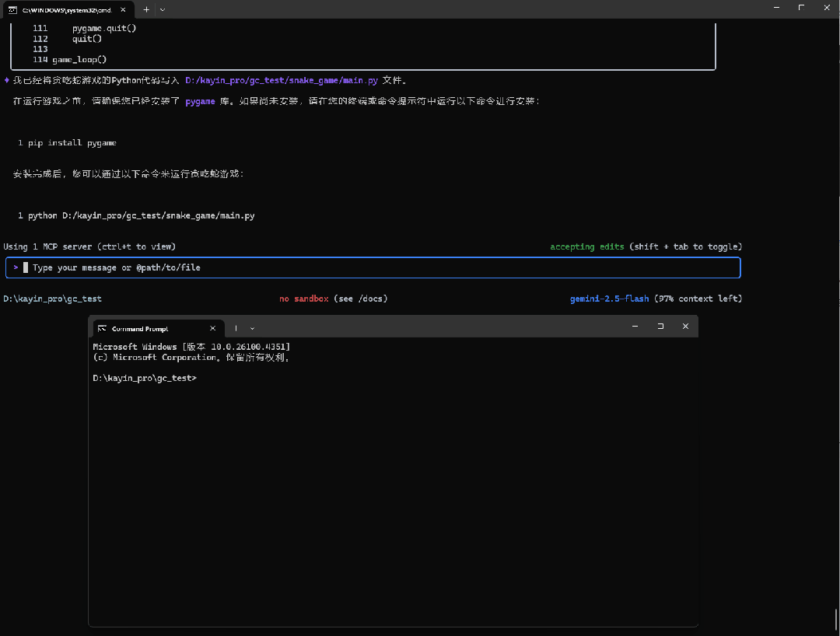Focus the 'Type your message' input box
This screenshot has height=636, width=840.
(x=373, y=267)
